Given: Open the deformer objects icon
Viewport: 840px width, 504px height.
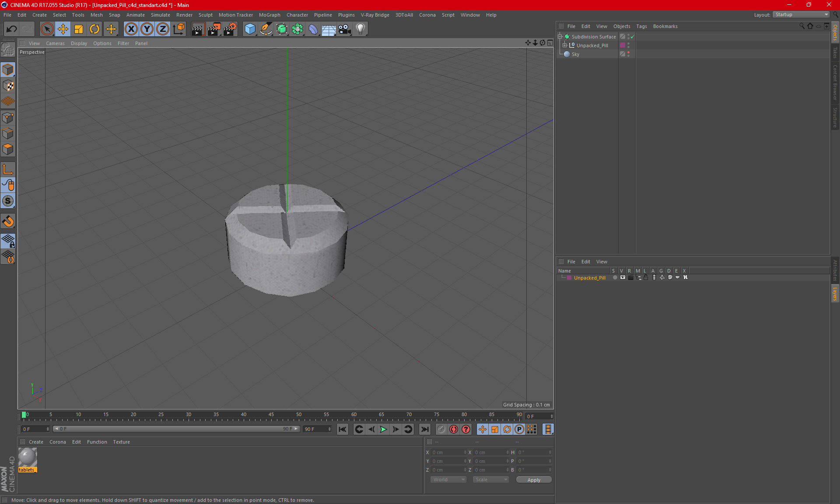Looking at the screenshot, I should tap(313, 29).
